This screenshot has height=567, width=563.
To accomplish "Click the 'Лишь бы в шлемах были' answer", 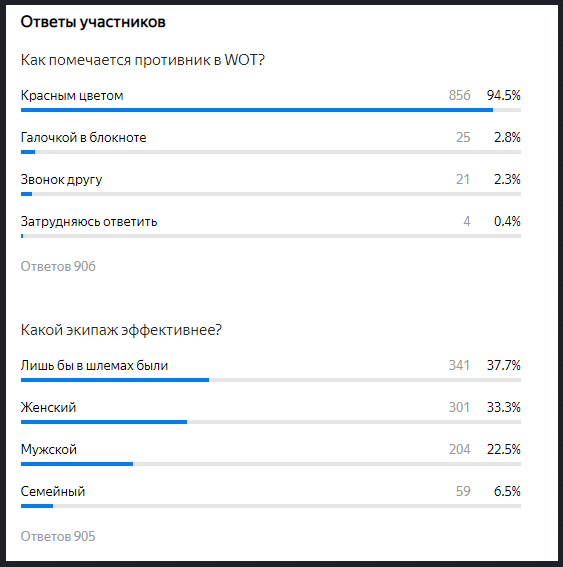I will point(94,366).
